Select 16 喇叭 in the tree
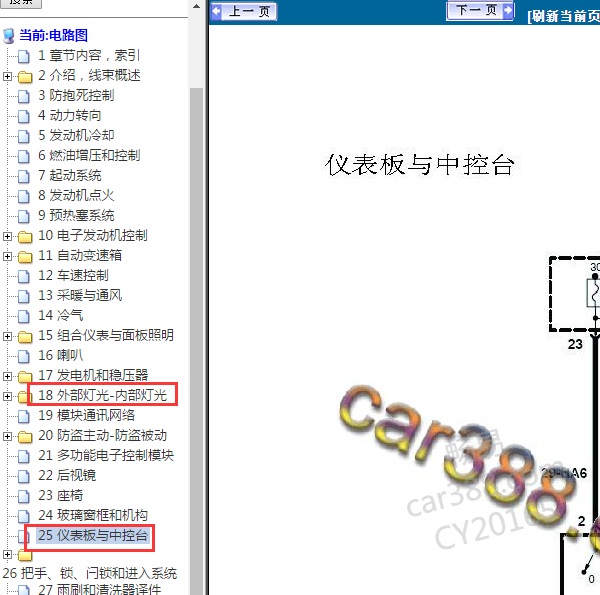Viewport: 600px width, 595px height. pos(60,355)
